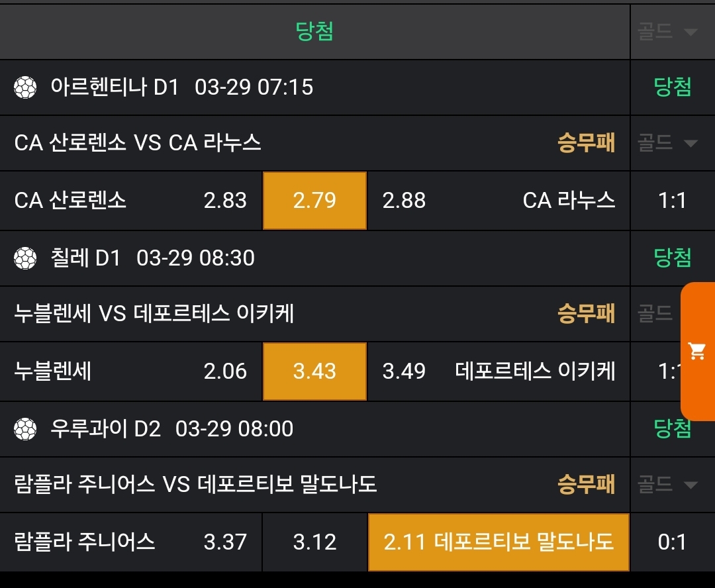Viewport: 715px width, 588px height.
Task: Select the highlighted draw odds 2.79
Action: (314, 201)
